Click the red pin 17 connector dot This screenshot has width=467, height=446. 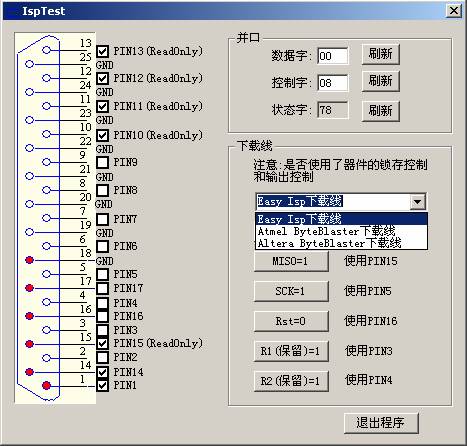(x=29, y=288)
